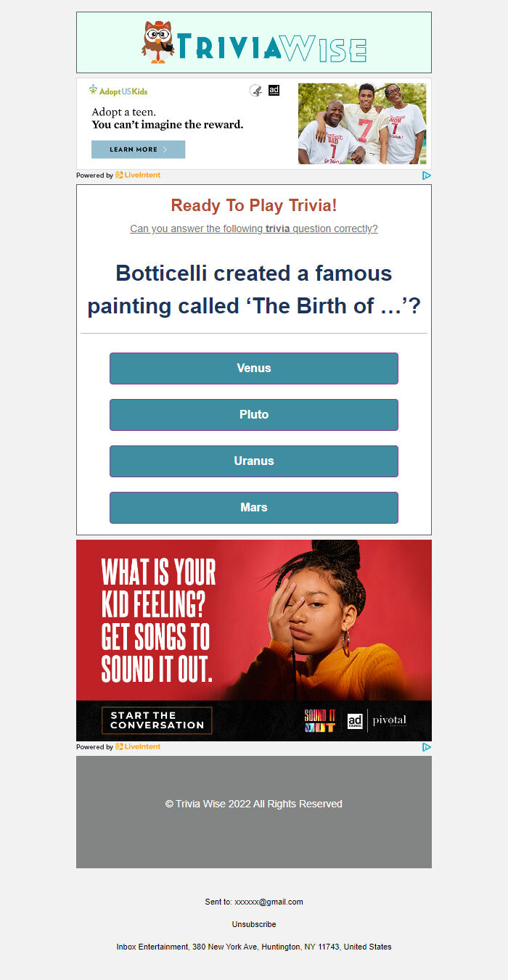
Task: Click the AdChoices triangle icon under adoption ad
Action: pyautogui.click(x=427, y=176)
